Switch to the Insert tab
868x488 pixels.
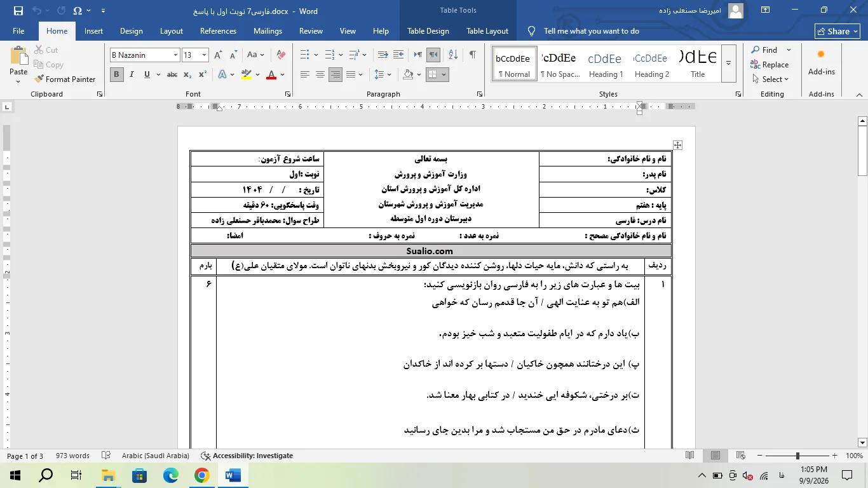[x=93, y=31]
